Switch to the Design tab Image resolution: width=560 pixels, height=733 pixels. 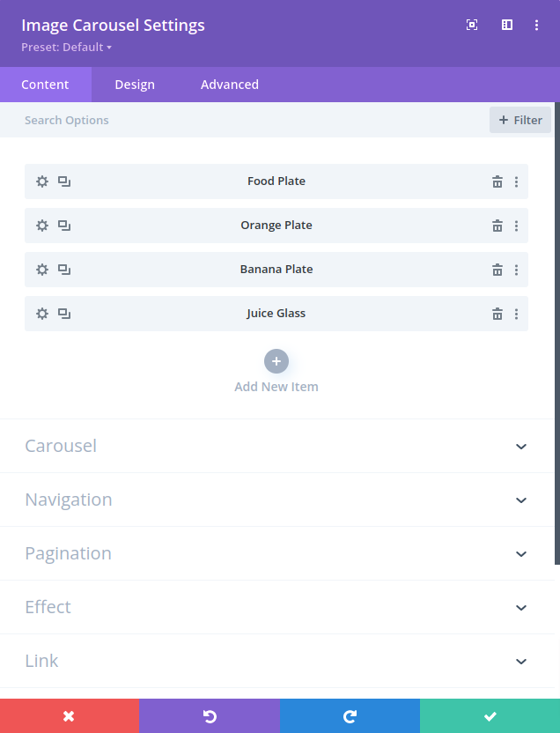[x=135, y=84]
